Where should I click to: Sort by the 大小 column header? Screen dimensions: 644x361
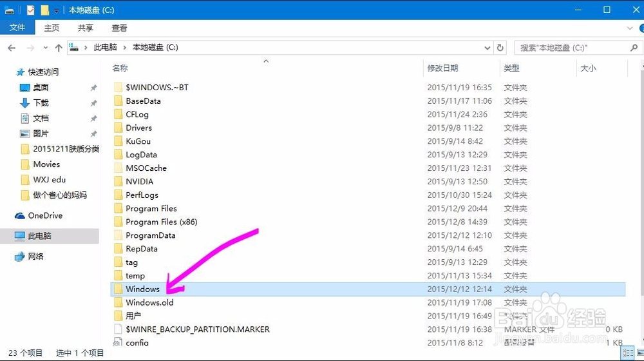588,68
